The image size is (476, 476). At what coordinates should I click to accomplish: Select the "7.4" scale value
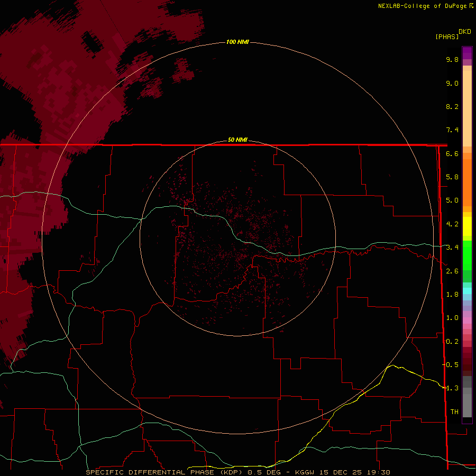452,130
